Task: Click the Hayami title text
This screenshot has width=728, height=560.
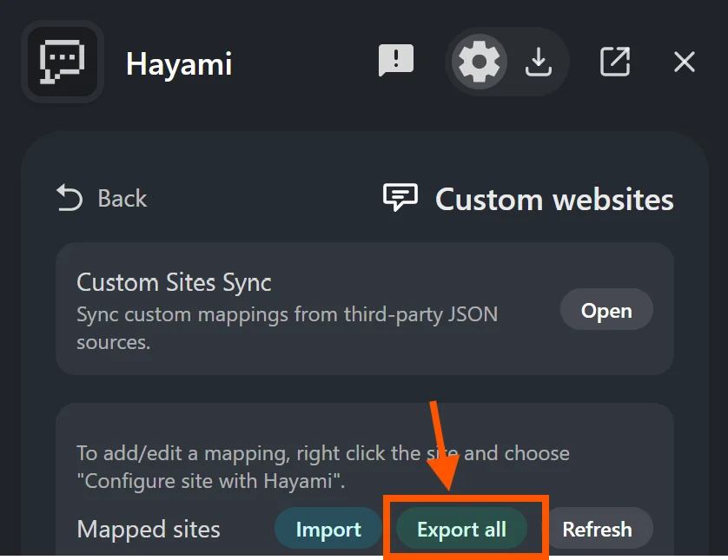Action: (179, 63)
